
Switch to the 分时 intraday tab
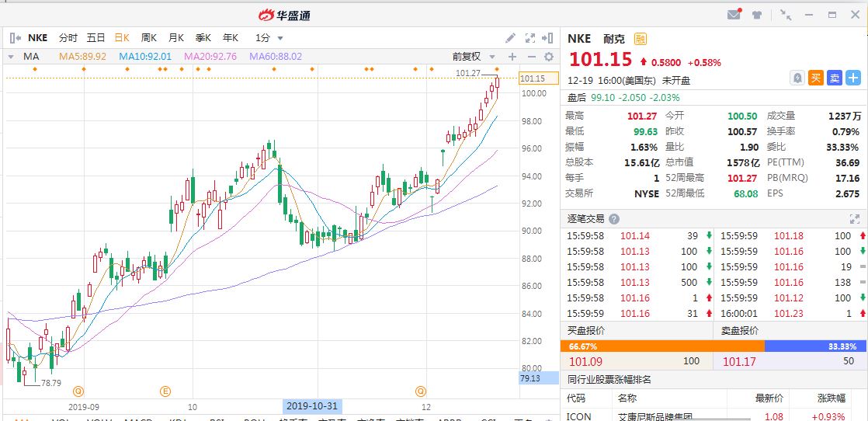click(68, 37)
